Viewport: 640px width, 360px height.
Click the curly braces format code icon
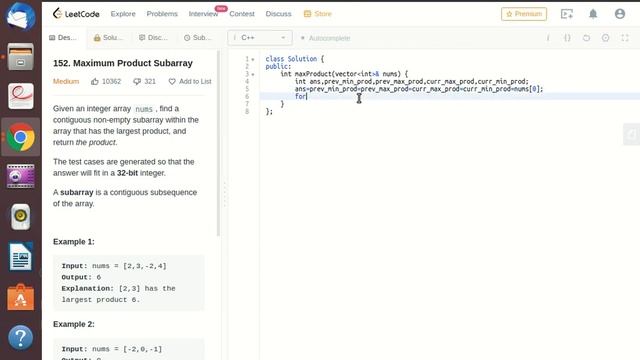pyautogui.click(x=567, y=38)
